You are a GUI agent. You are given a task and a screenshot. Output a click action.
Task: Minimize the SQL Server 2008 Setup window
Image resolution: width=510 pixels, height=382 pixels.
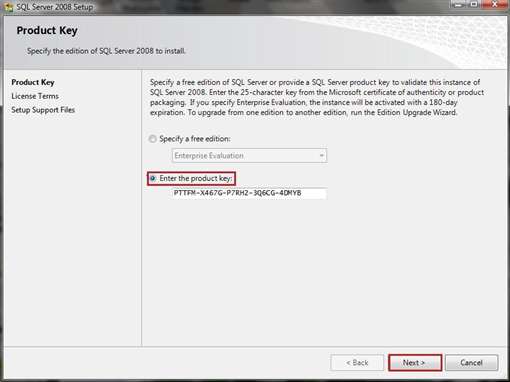[459, 4]
